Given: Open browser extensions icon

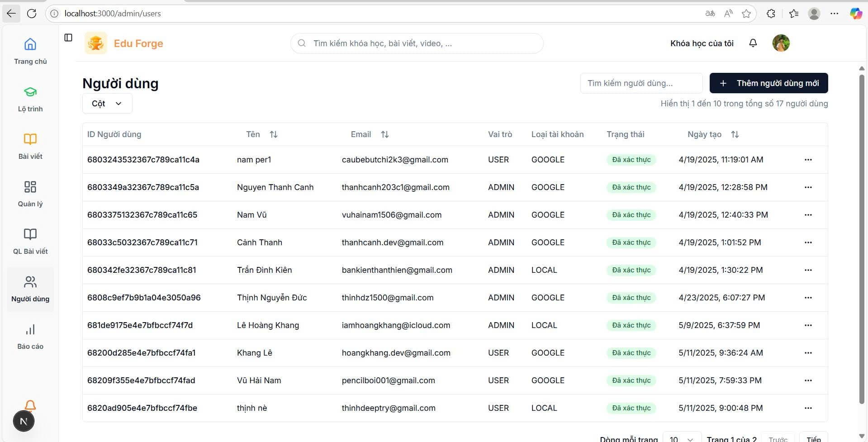Looking at the screenshot, I should pos(771,14).
